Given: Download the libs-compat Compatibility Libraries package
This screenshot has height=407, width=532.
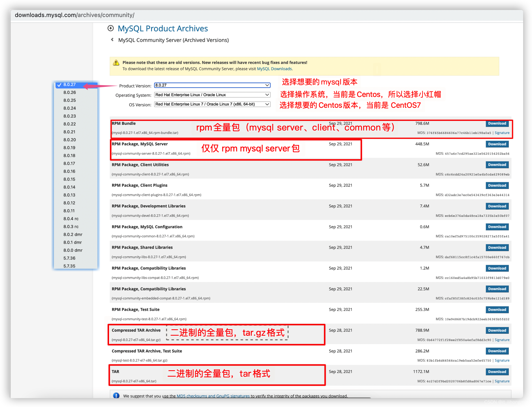Looking at the screenshot, I should click(x=497, y=268).
